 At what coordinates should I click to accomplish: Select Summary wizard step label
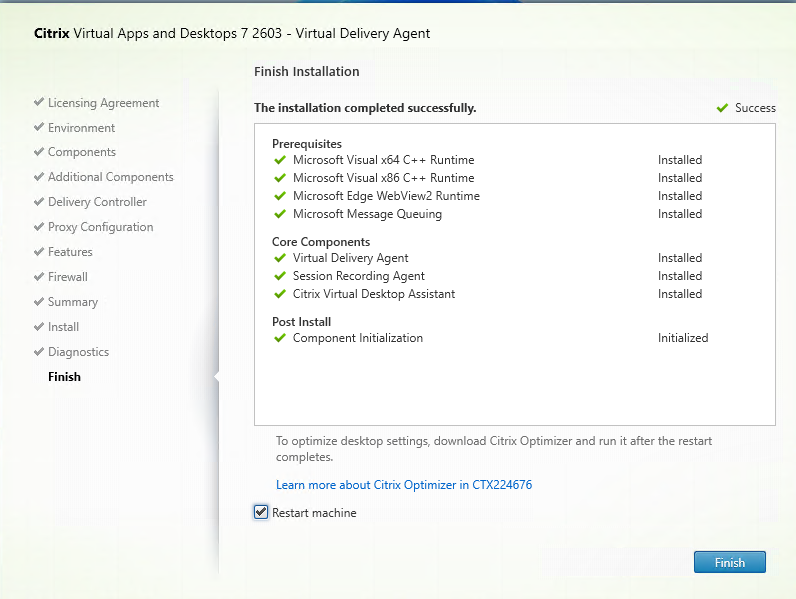coord(73,302)
